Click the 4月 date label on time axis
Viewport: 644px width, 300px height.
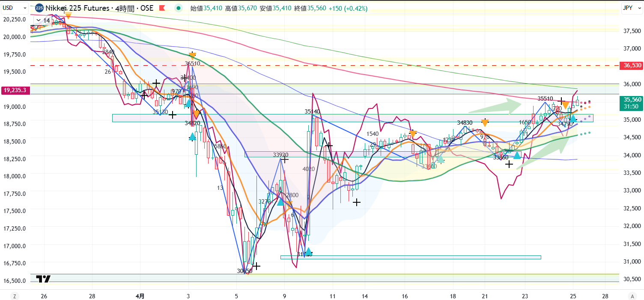click(140, 296)
